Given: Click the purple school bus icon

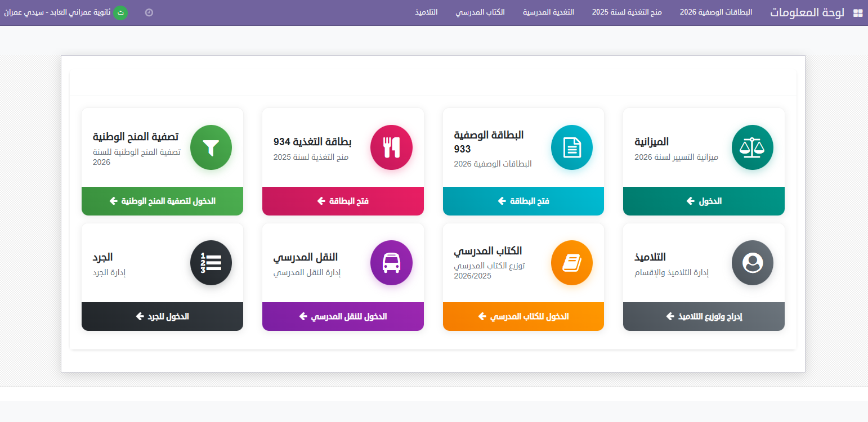Looking at the screenshot, I should pyautogui.click(x=391, y=263).
